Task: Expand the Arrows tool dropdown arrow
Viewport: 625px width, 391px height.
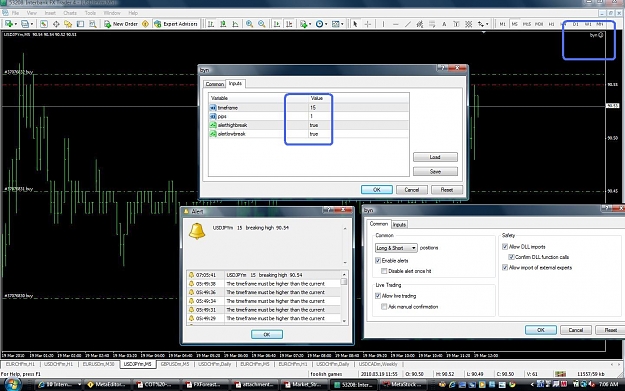Action: tap(487, 24)
